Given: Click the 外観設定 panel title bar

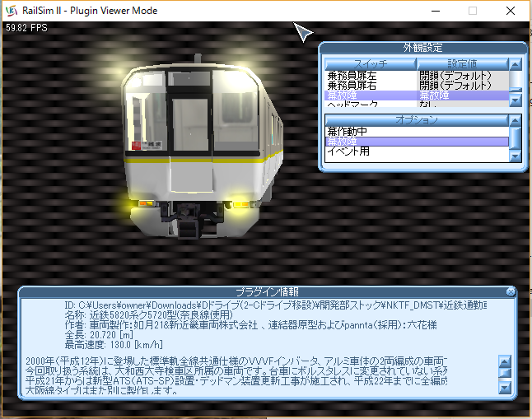Looking at the screenshot, I should click(422, 48).
